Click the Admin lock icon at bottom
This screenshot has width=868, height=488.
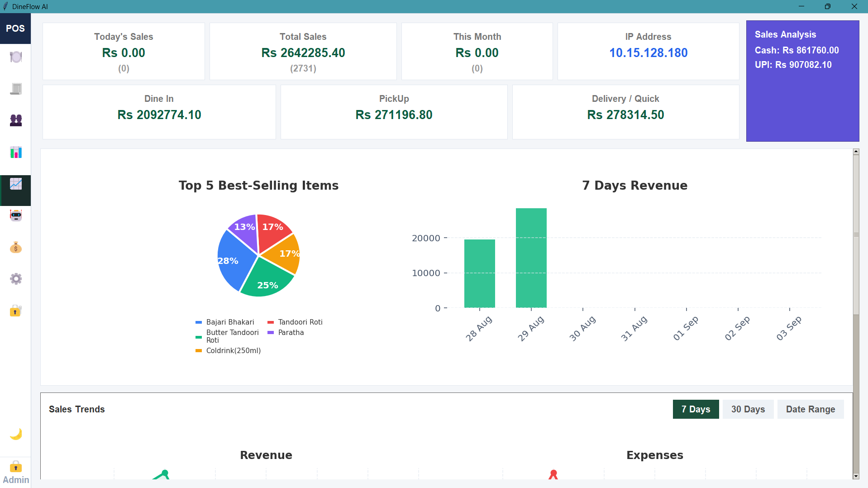(16, 466)
